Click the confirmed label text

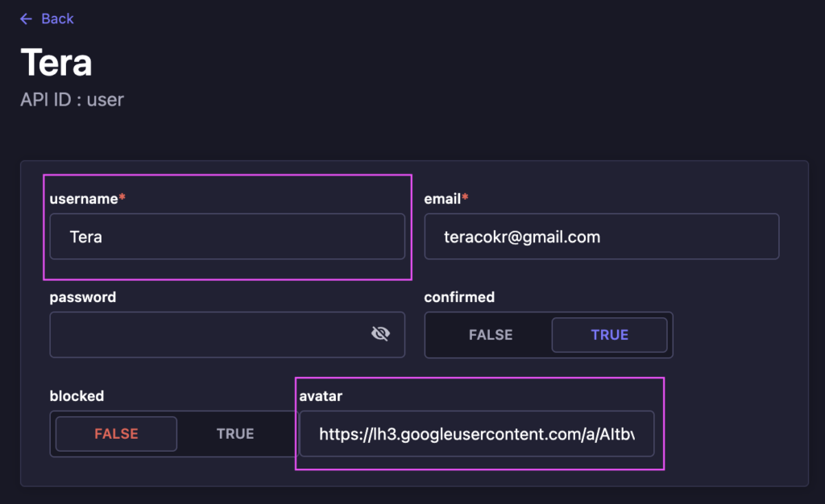[x=459, y=297]
